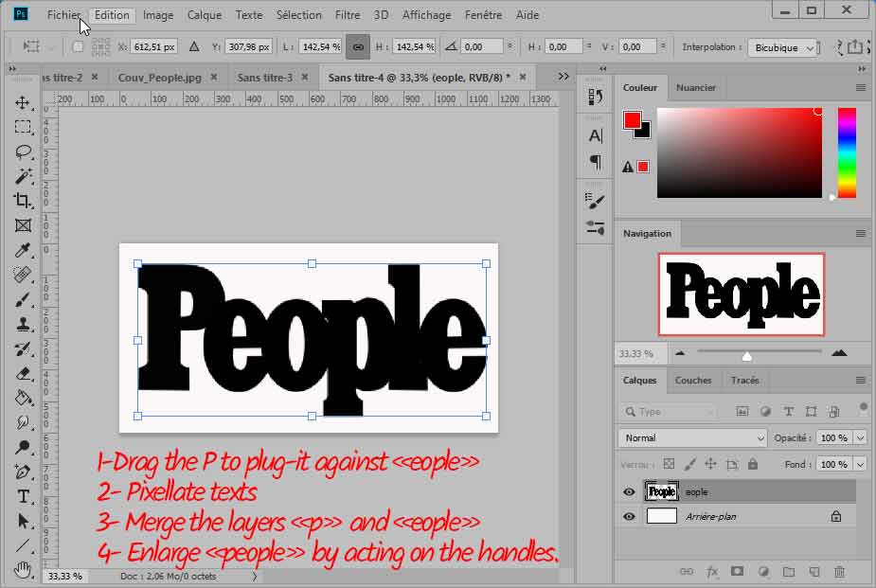Select the Pen tool
This screenshot has height=588, width=876.
coord(23,472)
